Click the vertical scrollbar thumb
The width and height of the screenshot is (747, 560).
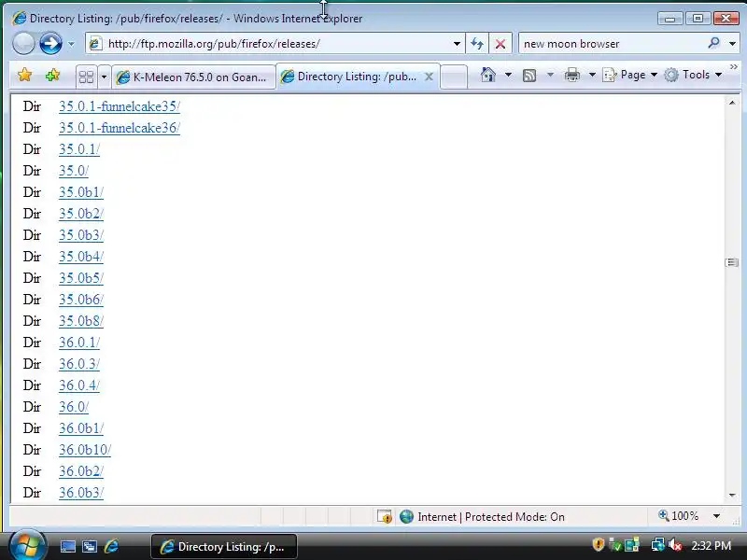click(732, 262)
